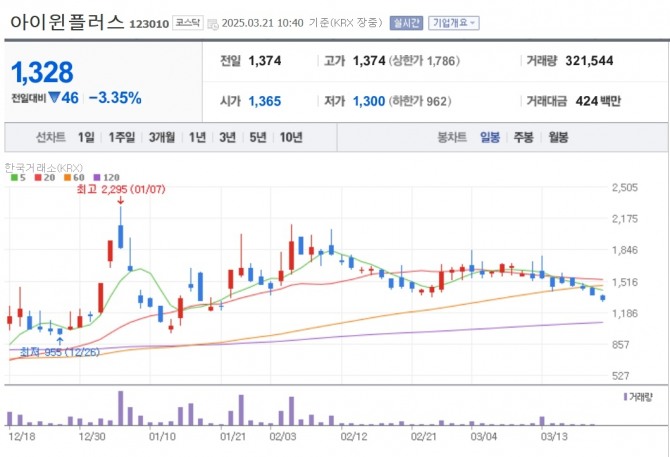This screenshot has height=457, width=670.
Task: Click the 코스닥 market badge
Action: click(x=188, y=23)
